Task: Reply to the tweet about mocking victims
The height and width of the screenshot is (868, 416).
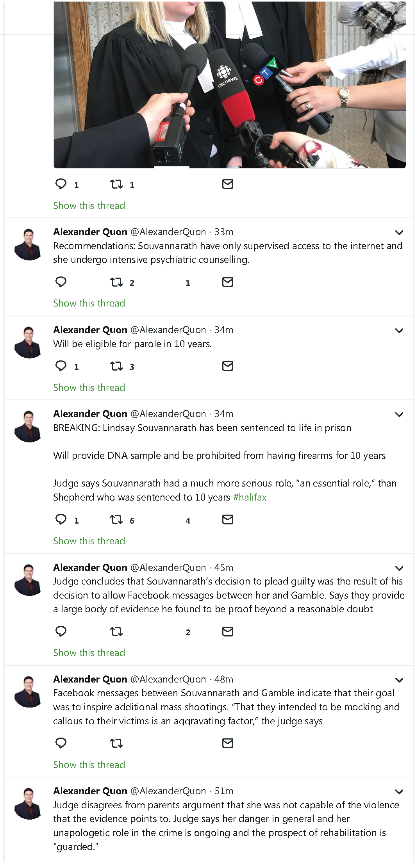Action: coord(61,743)
